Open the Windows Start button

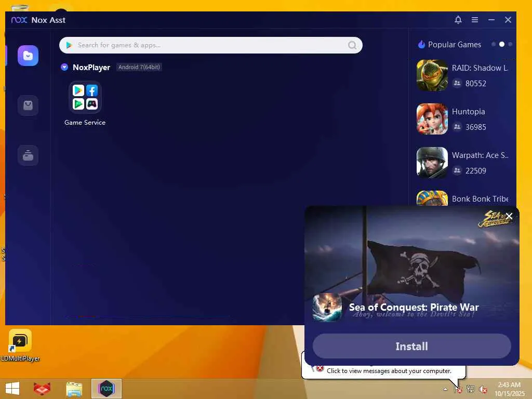tap(12, 389)
